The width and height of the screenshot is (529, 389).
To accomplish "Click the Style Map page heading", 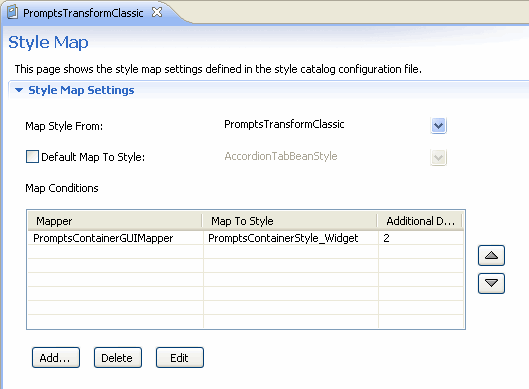I will pyautogui.click(x=48, y=43).
